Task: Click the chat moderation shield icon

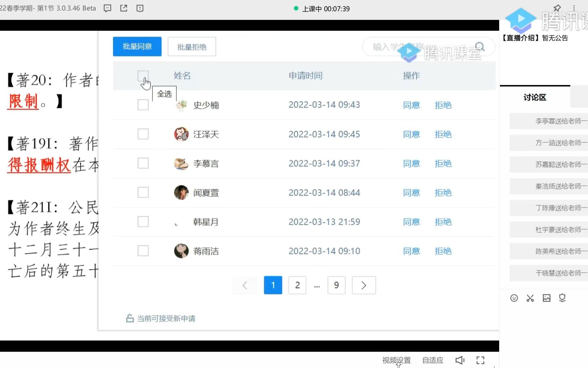Action: click(562, 298)
